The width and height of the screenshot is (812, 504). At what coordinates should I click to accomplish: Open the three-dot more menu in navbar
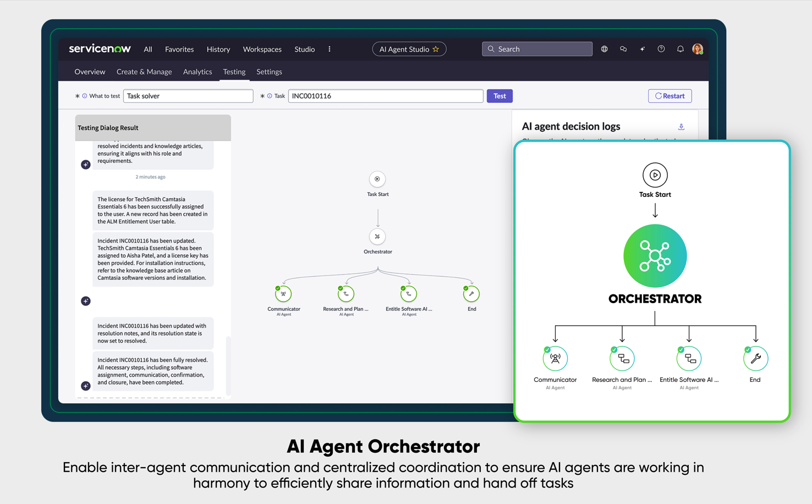[x=330, y=49]
